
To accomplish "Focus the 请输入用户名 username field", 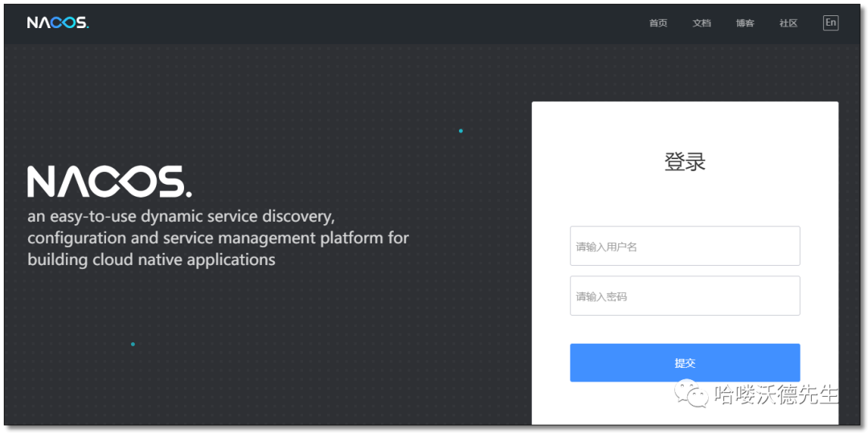I will pos(685,246).
